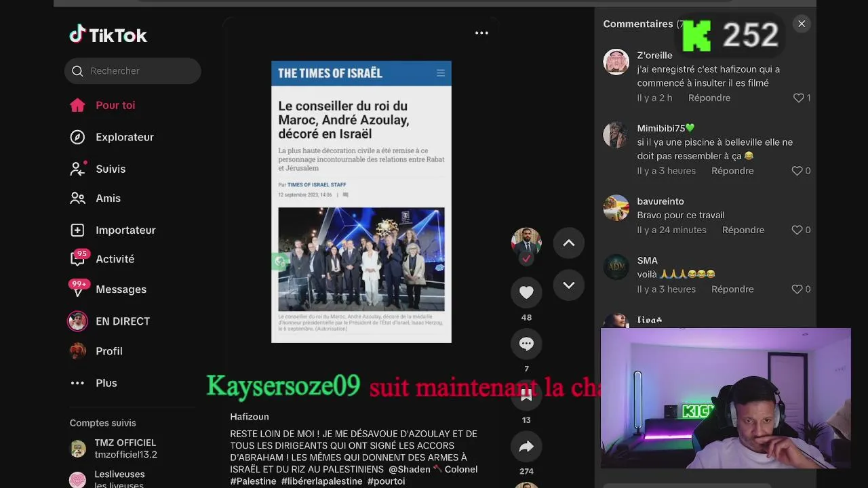Like Z'oreille's comment
The width and height of the screenshot is (868, 488).
pos(799,98)
